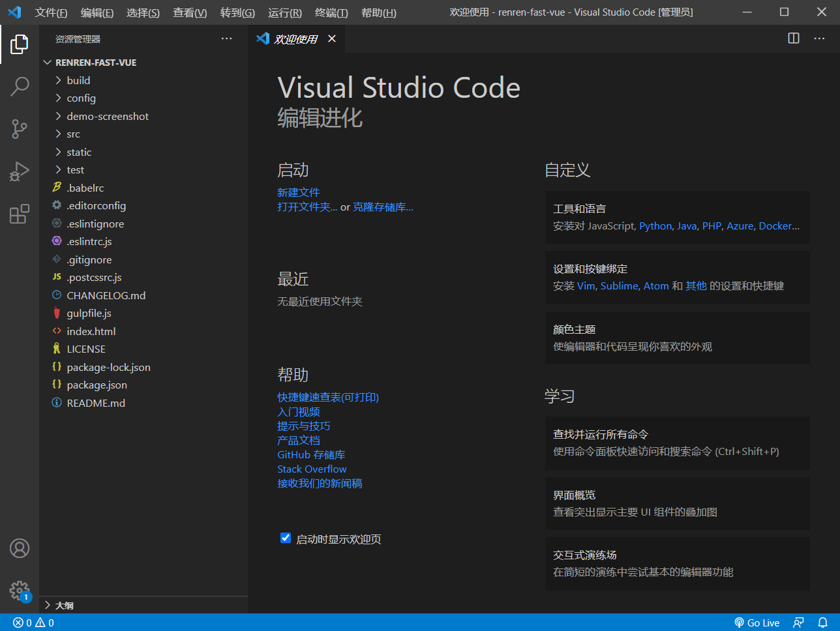The image size is (840, 631).
Task: Open the .postcssrc.js file
Action: 143,277
